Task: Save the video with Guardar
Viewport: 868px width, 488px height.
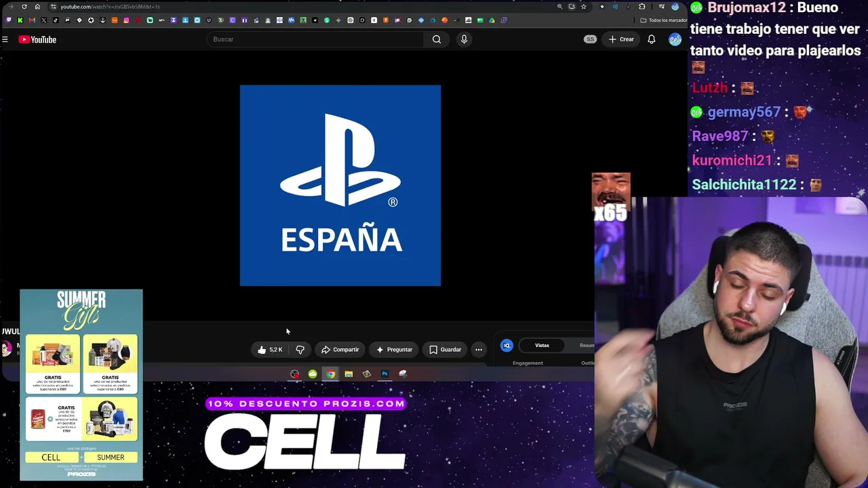Action: coord(446,350)
